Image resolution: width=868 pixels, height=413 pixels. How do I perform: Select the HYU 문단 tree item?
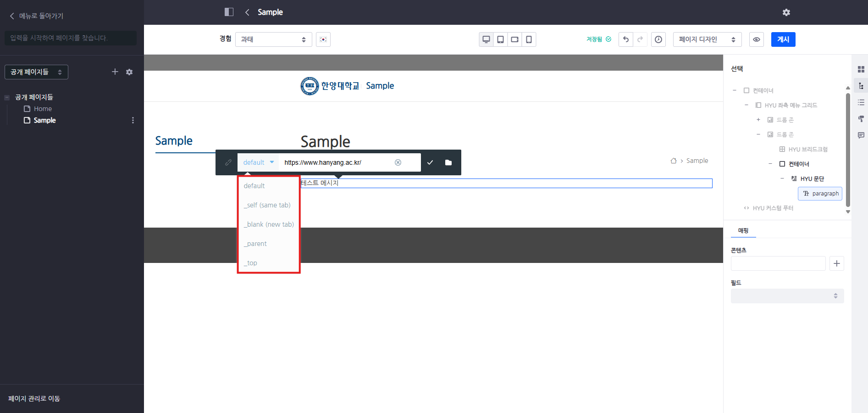click(x=812, y=179)
